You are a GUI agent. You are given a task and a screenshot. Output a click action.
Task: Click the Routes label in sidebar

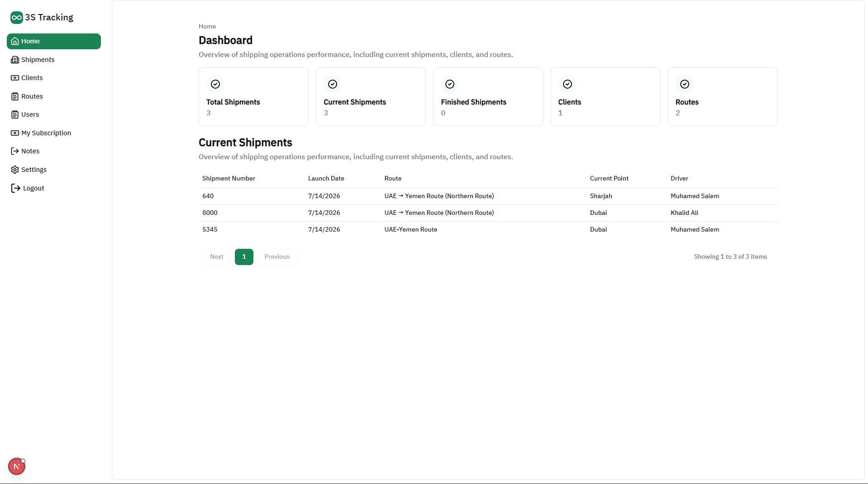[x=32, y=96]
